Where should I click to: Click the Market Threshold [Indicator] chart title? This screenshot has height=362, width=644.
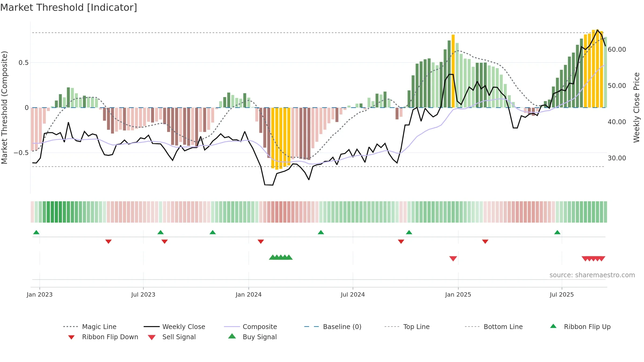pos(69,8)
